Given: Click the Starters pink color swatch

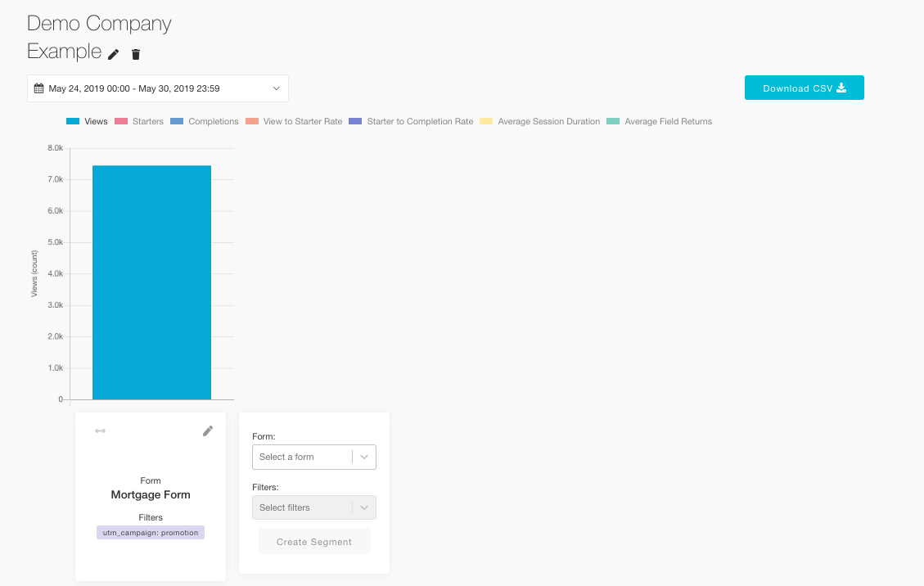Looking at the screenshot, I should [121, 121].
